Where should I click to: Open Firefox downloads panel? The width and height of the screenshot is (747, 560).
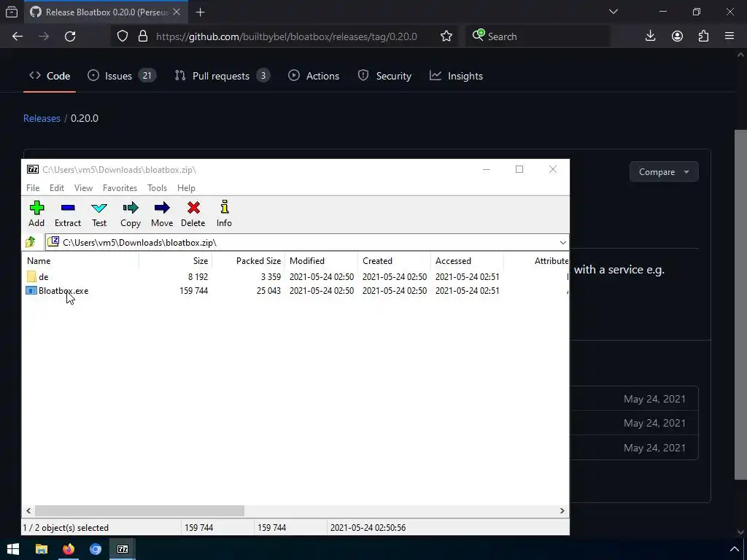pyautogui.click(x=650, y=36)
